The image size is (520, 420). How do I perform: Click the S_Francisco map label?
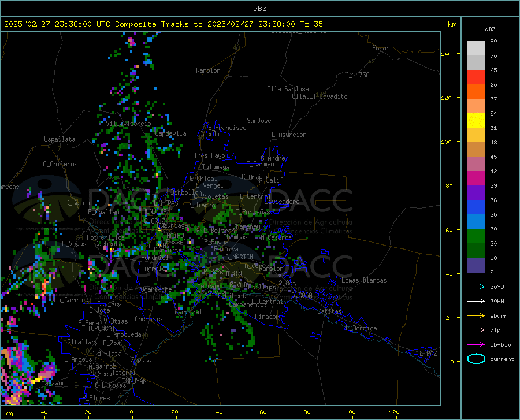coord(227,128)
